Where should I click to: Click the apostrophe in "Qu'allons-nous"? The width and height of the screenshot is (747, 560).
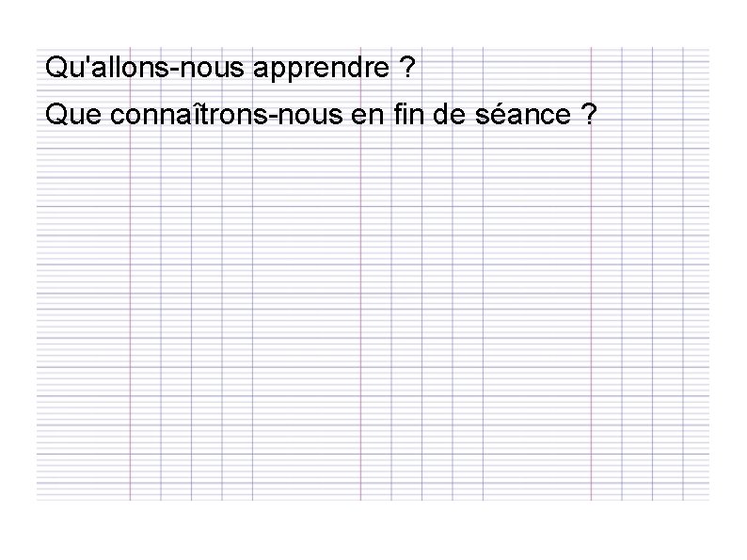87,59
